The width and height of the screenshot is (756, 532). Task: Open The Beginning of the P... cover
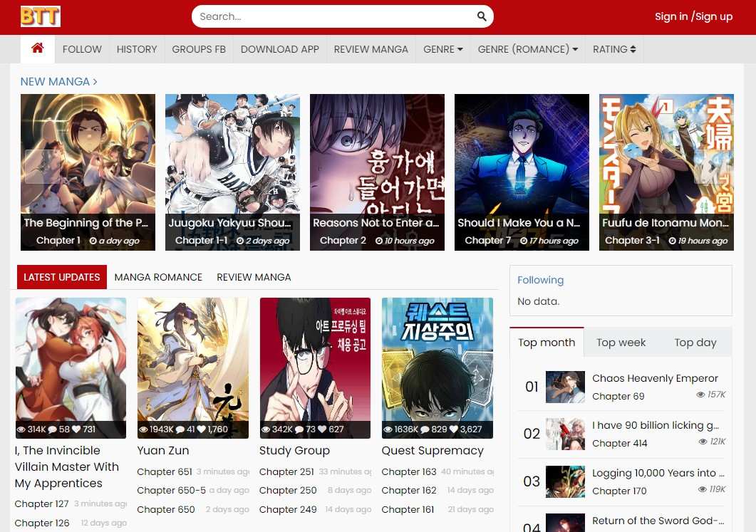click(88, 172)
